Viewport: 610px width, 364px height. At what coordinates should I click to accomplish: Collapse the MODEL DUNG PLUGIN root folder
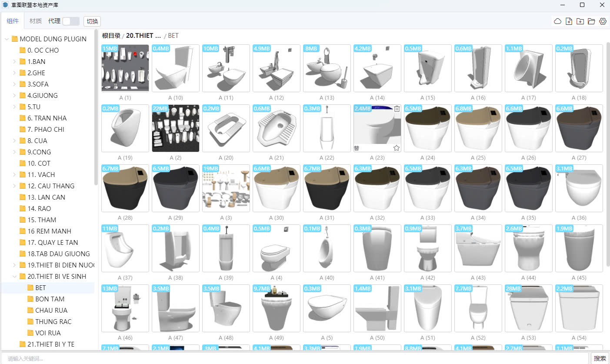(7, 39)
